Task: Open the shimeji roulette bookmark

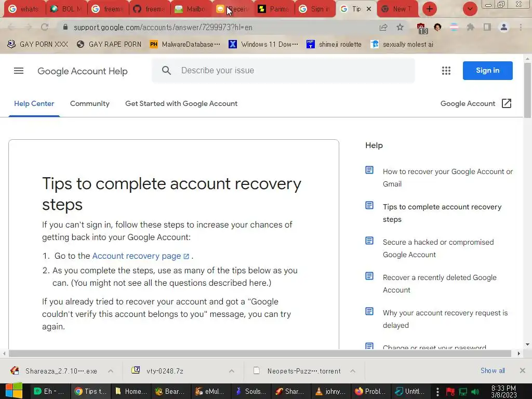Action: click(x=334, y=44)
